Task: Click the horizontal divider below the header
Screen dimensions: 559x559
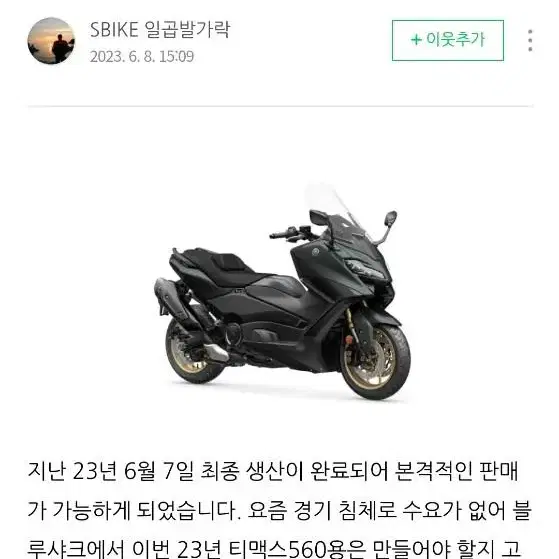Action: coord(280,106)
